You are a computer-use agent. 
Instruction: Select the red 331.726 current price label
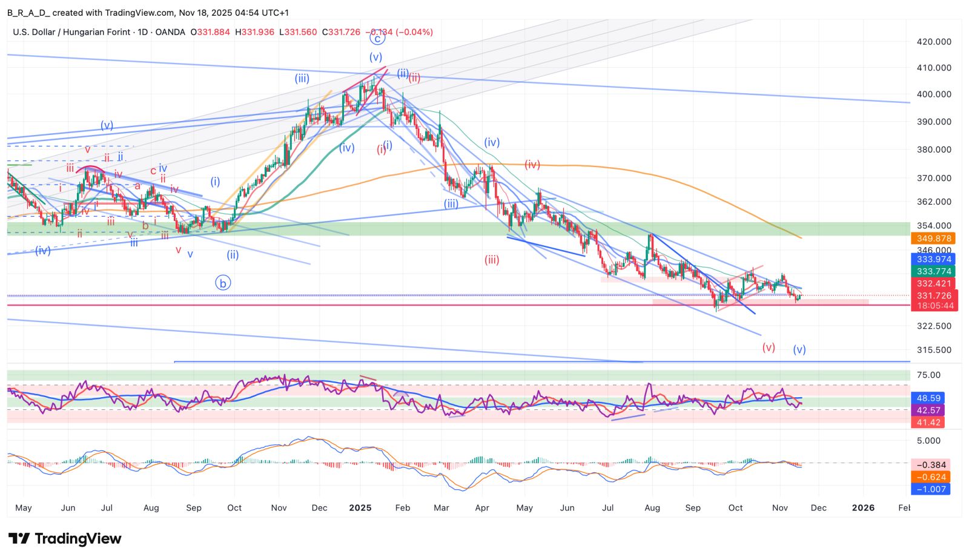point(933,295)
